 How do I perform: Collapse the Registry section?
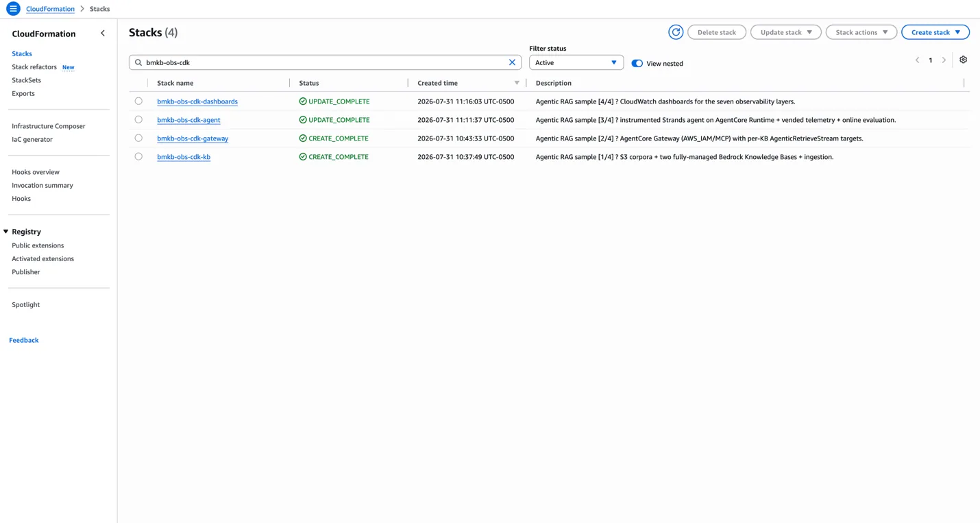(x=6, y=232)
